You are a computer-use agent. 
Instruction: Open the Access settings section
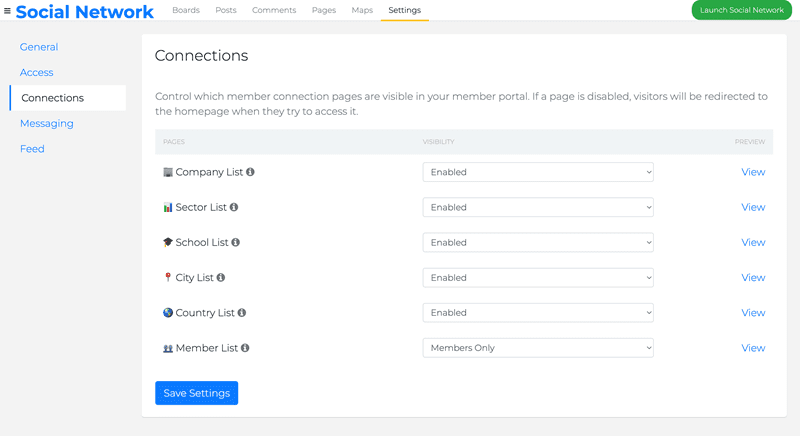37,72
